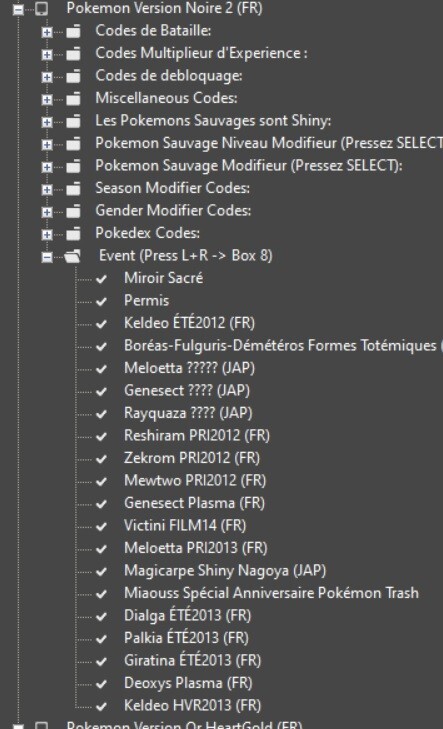
Task: Expand Pokemon Sauvage Niveau Modifieur folder
Action: click(x=46, y=144)
